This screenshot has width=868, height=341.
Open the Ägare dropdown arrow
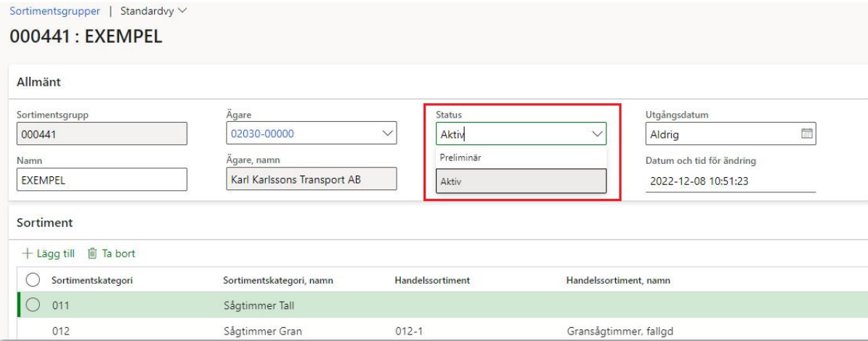(x=387, y=134)
